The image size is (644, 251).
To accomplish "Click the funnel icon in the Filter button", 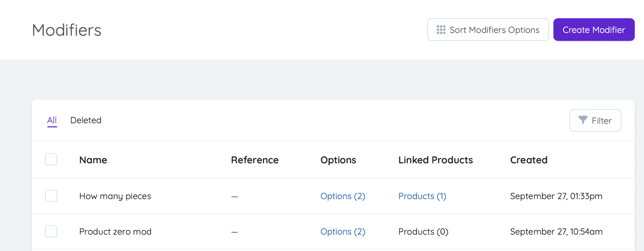I will point(583,120).
